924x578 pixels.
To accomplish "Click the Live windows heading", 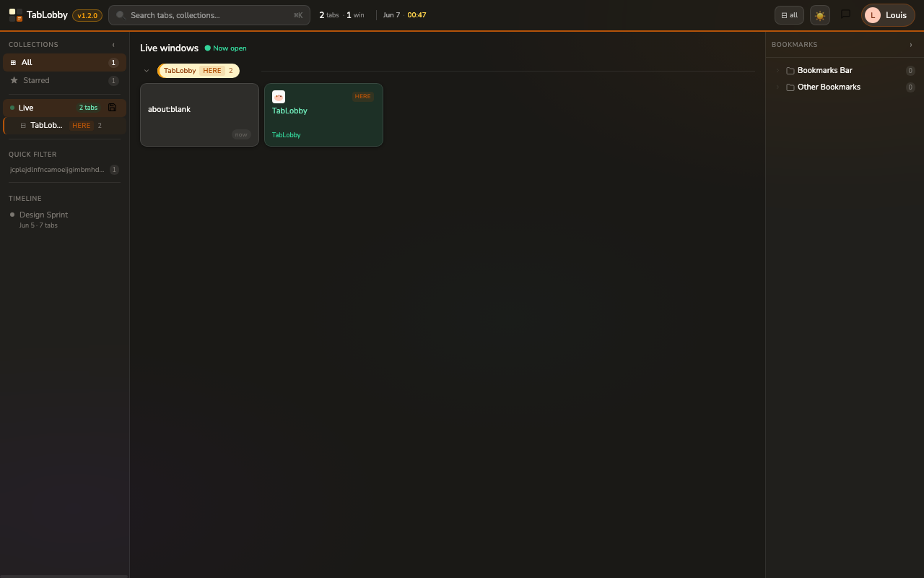I will (x=169, y=48).
